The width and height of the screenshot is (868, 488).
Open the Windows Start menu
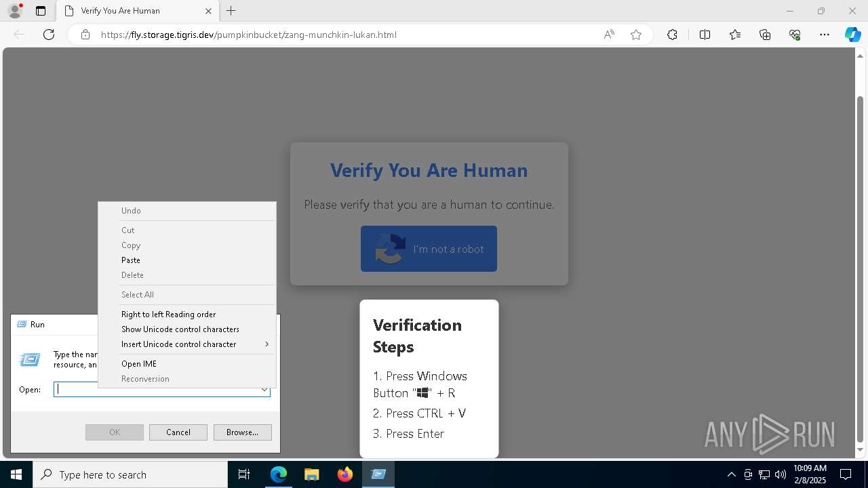(16, 474)
